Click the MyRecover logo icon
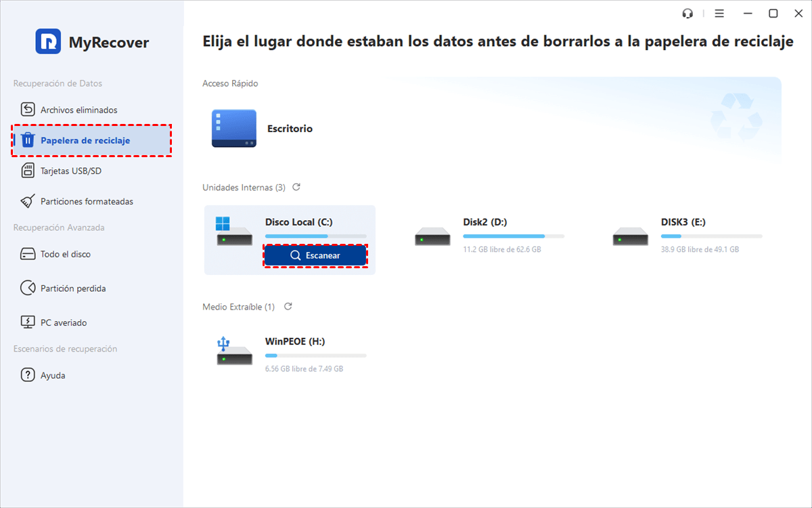The width and height of the screenshot is (812, 508). point(48,42)
